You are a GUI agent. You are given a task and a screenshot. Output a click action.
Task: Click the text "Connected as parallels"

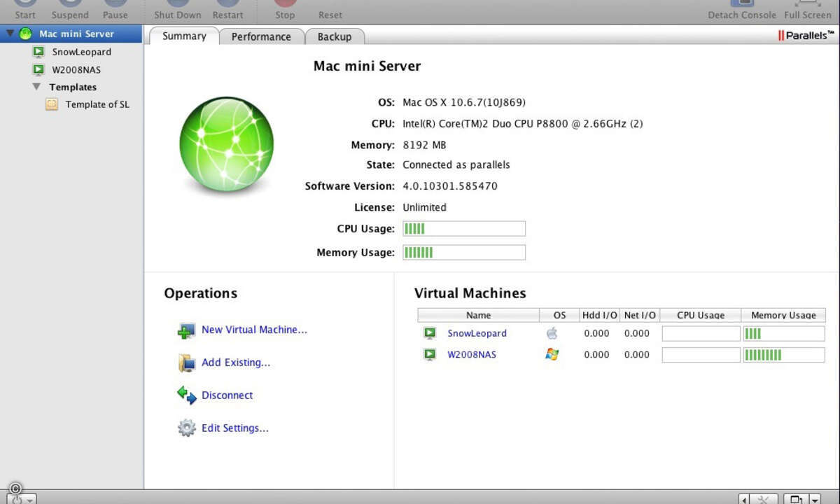click(456, 165)
